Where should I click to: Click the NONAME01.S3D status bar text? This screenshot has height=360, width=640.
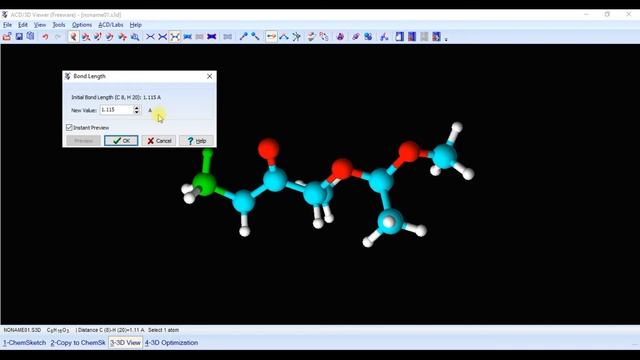coord(22,330)
